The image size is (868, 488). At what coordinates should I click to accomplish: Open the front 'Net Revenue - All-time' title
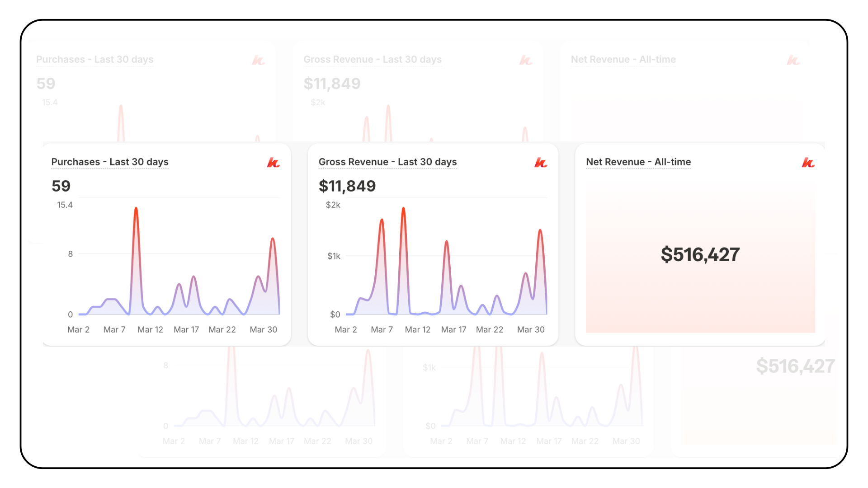pos(638,162)
